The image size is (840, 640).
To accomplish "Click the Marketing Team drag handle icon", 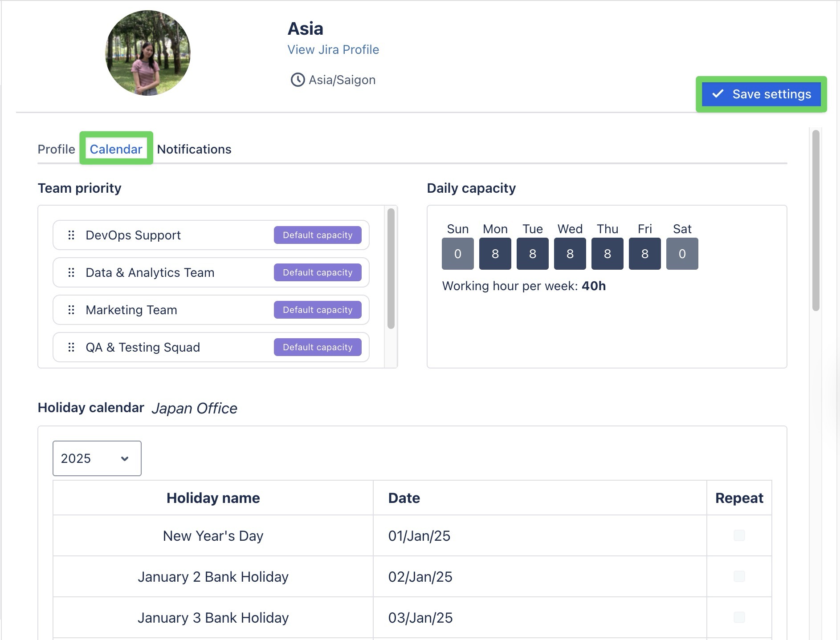I will [71, 310].
